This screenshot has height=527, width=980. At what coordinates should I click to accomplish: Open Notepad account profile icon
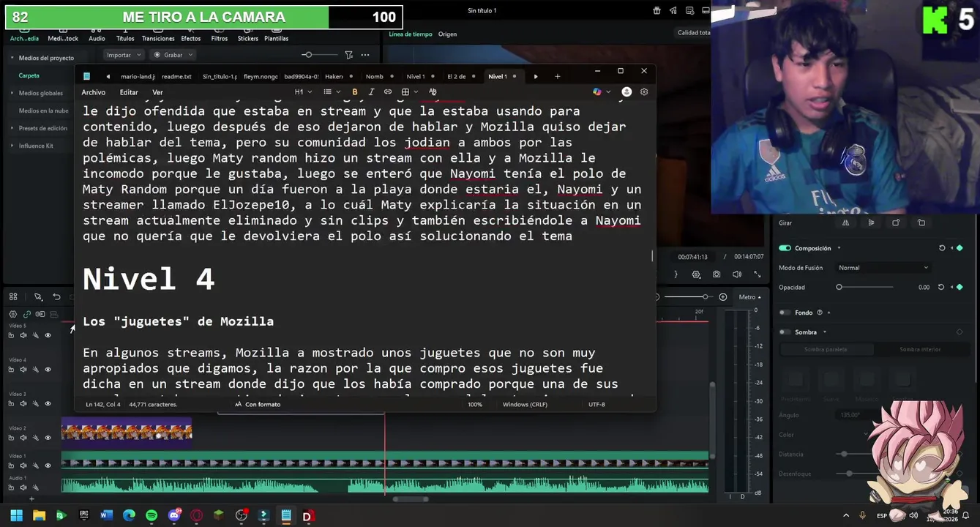[x=626, y=92]
